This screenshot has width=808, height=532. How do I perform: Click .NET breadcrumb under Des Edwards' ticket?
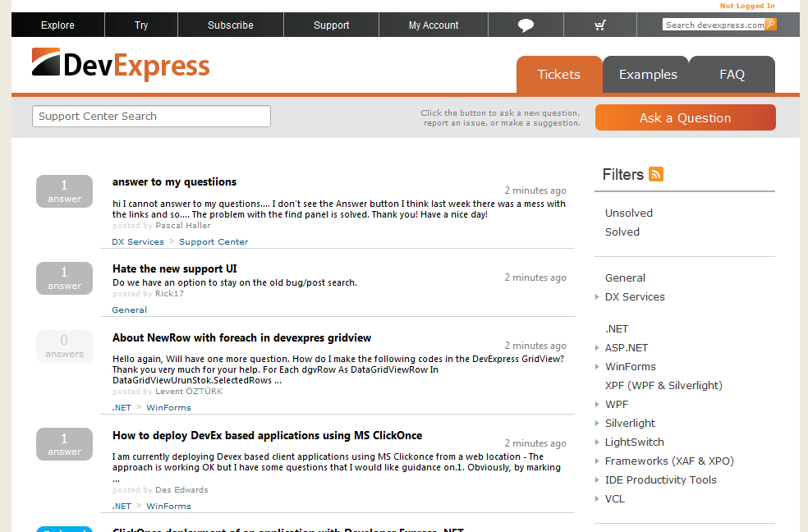click(122, 507)
